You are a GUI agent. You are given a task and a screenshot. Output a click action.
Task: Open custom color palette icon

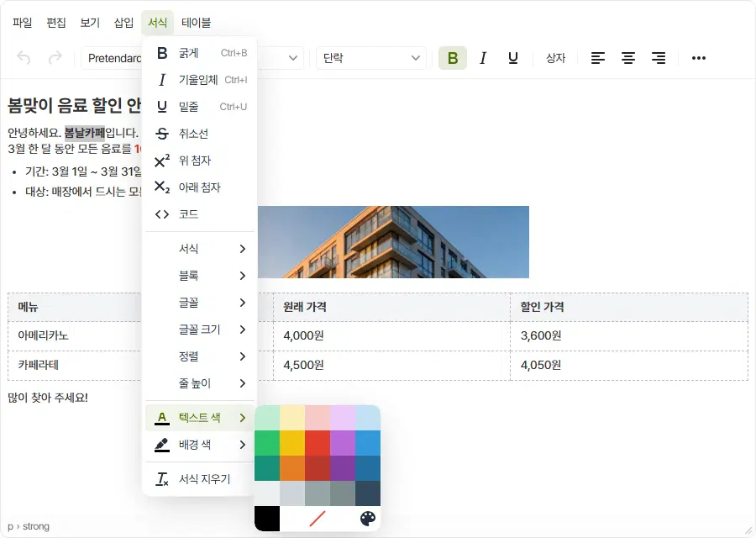pos(368,519)
